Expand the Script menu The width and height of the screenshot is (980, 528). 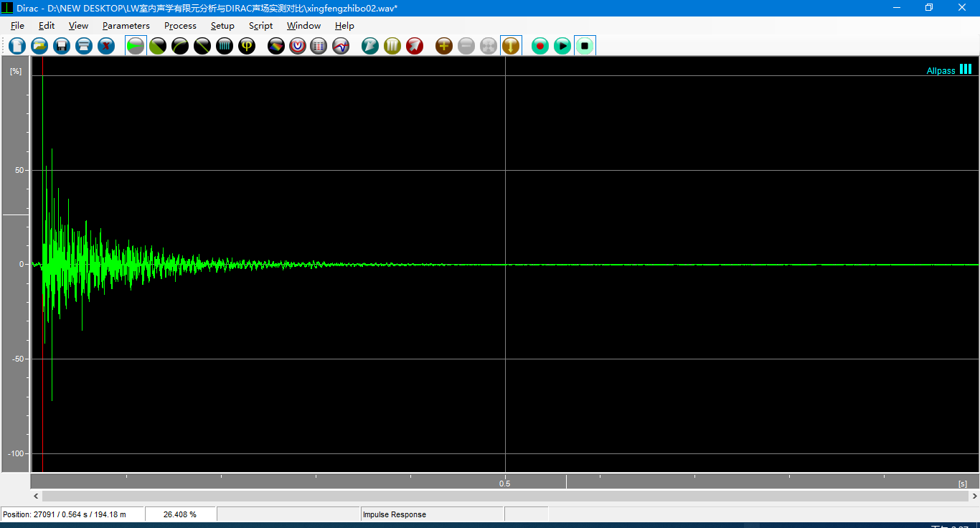260,26
